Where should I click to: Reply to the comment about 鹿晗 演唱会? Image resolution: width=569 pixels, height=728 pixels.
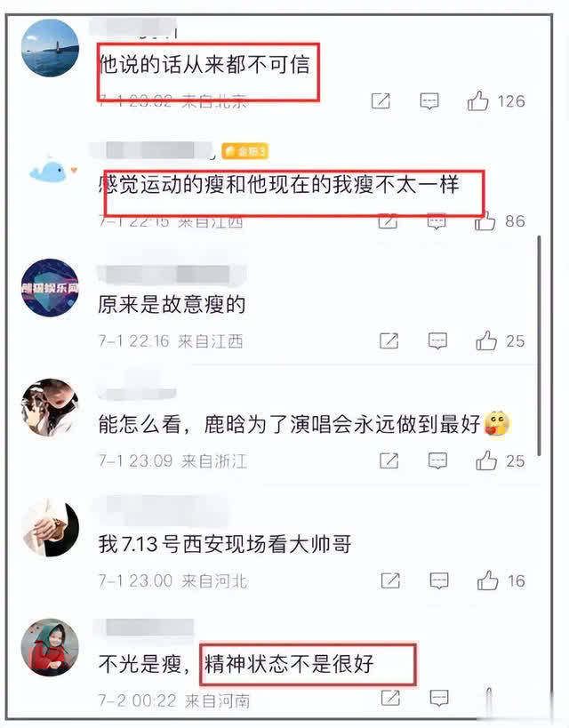click(x=437, y=460)
